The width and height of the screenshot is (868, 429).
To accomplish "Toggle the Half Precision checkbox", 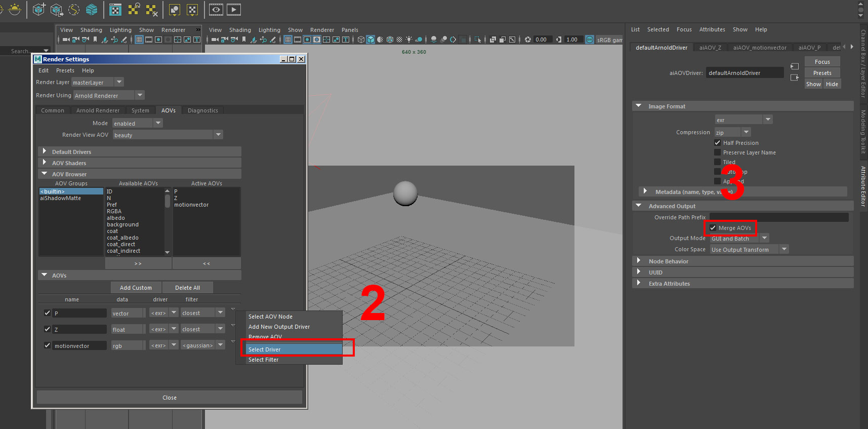I will [717, 143].
